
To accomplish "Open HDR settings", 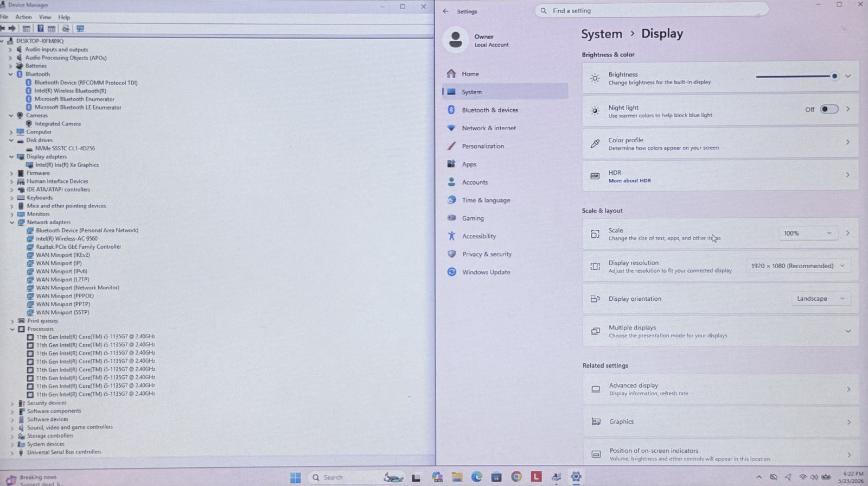I will [720, 176].
